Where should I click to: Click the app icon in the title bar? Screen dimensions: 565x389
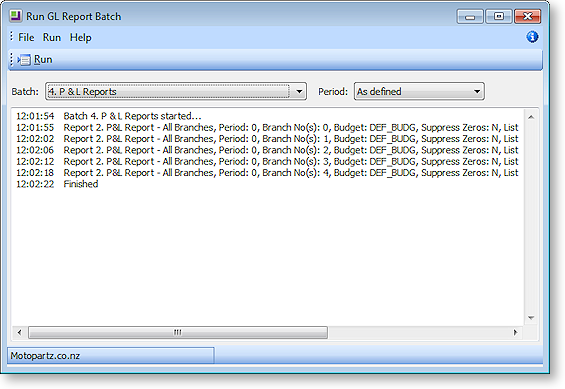coord(15,16)
